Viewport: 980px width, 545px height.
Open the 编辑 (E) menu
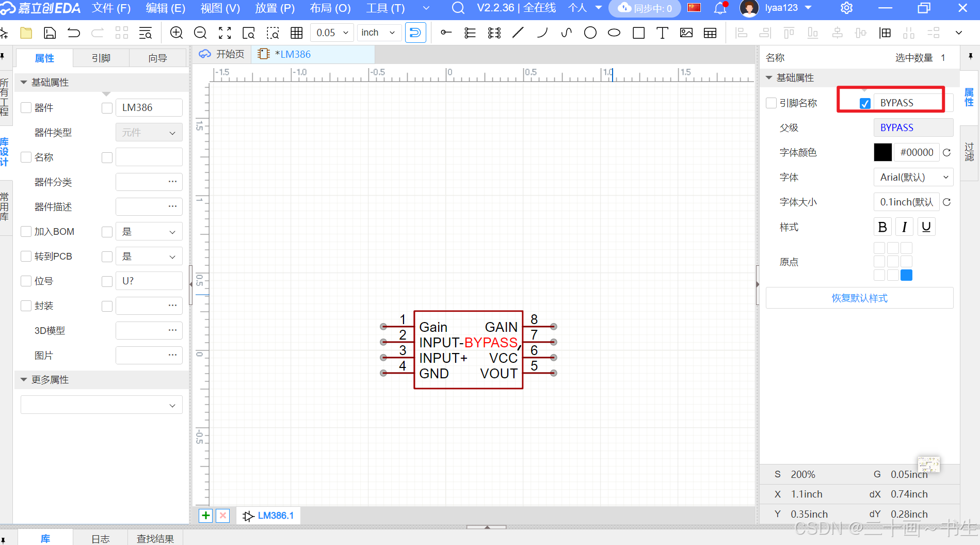pos(166,8)
